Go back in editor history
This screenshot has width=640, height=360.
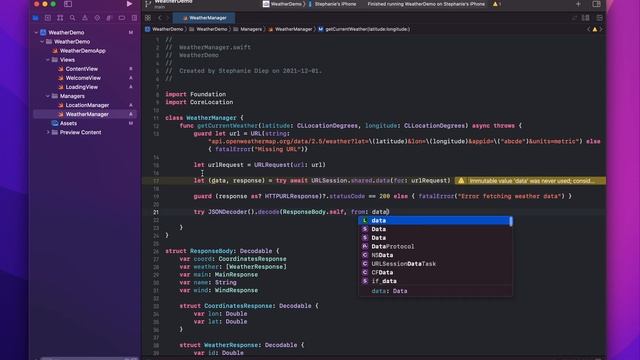click(x=160, y=18)
